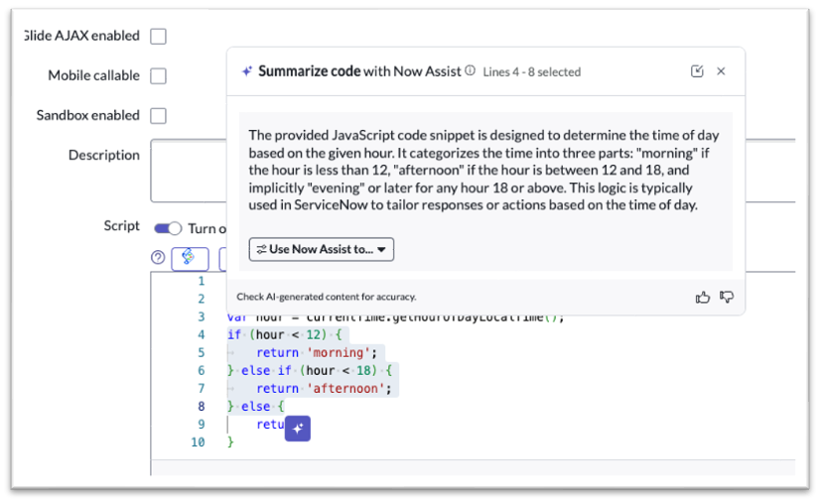Click the thumbs down feedback icon
Image resolution: width=820 pixels, height=504 pixels.
pos(727,297)
